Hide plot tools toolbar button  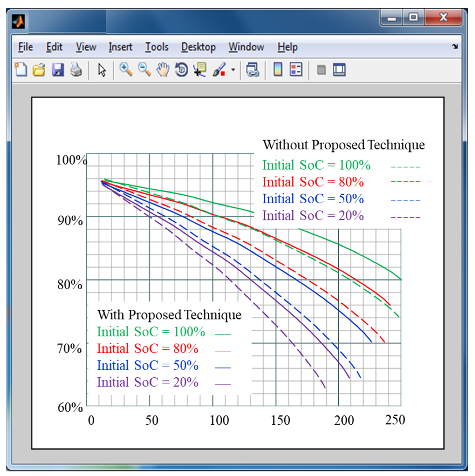pyautogui.click(x=321, y=70)
